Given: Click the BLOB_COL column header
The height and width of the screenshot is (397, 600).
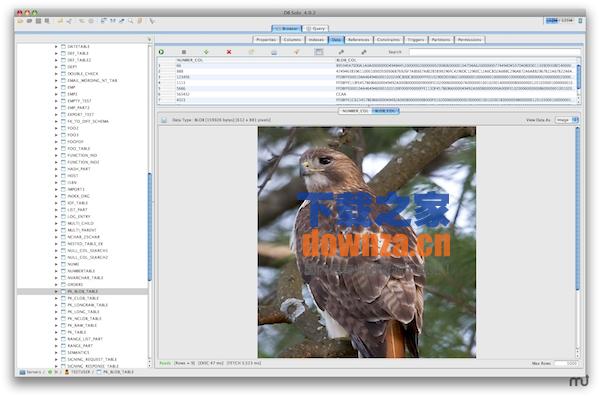Looking at the screenshot, I should tap(455, 60).
